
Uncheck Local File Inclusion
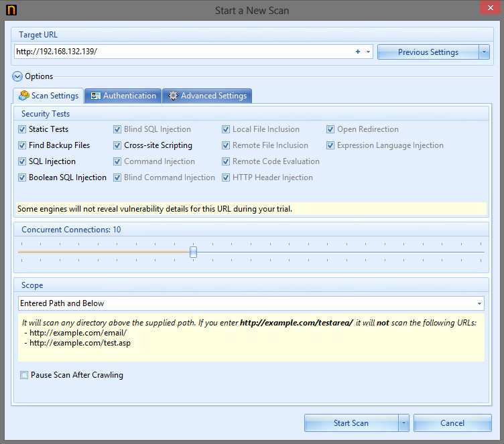[226, 129]
